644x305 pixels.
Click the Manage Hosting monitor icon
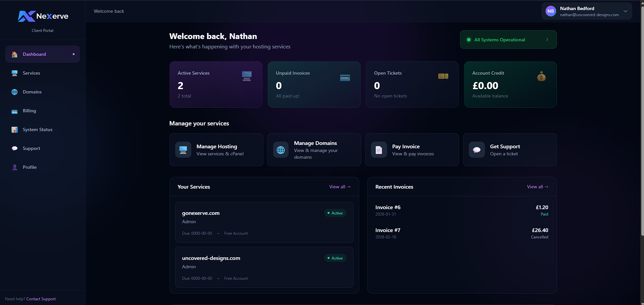(x=183, y=150)
